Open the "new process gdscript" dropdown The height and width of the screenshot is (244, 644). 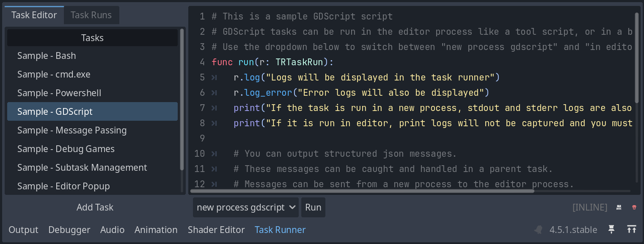(x=245, y=207)
